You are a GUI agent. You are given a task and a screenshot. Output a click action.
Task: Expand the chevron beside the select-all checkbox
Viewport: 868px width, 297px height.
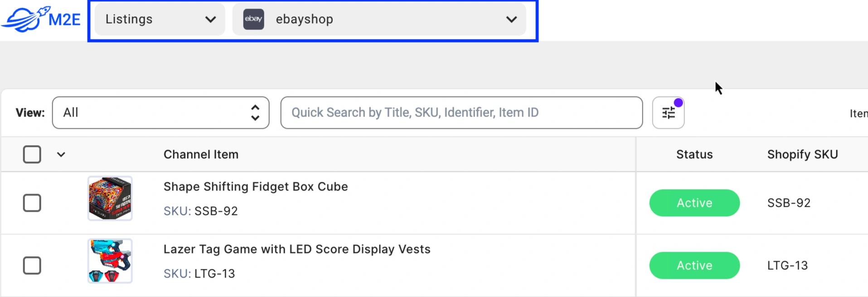click(61, 154)
